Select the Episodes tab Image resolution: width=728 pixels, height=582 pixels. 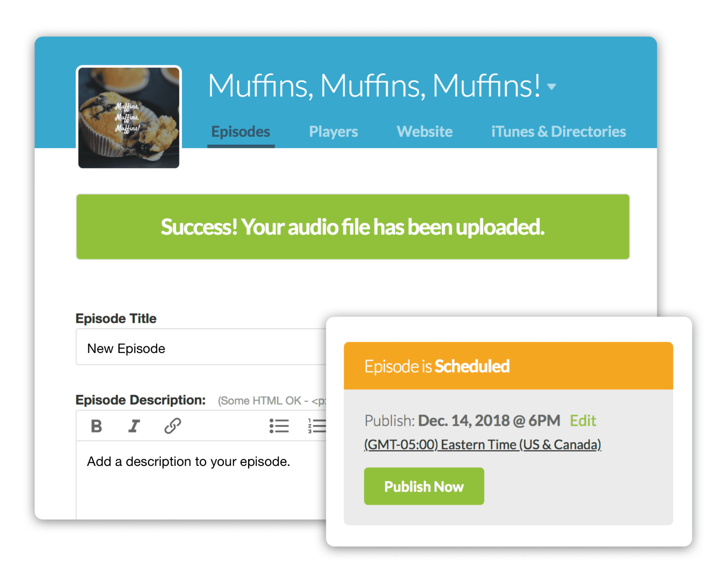click(241, 131)
